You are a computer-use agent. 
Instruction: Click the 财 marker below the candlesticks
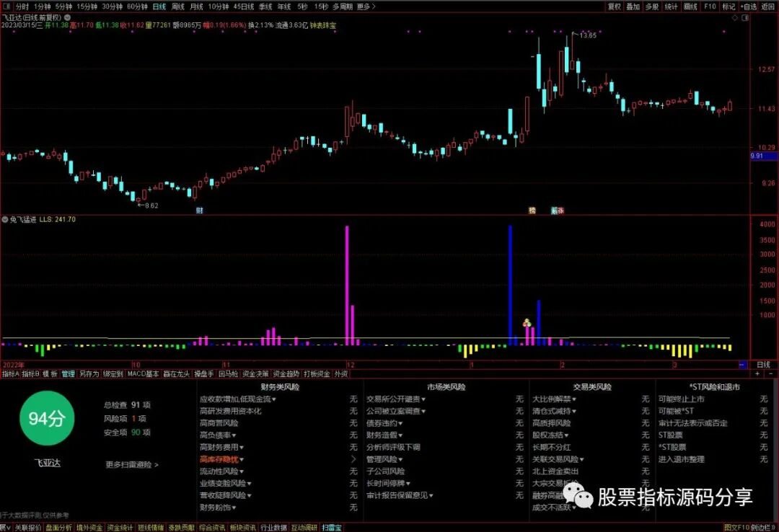(x=199, y=210)
